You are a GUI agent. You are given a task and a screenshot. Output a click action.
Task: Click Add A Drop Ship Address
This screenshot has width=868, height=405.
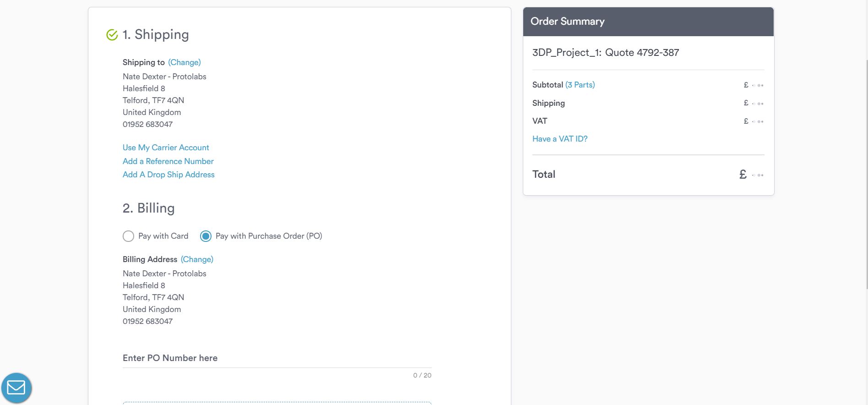point(168,175)
